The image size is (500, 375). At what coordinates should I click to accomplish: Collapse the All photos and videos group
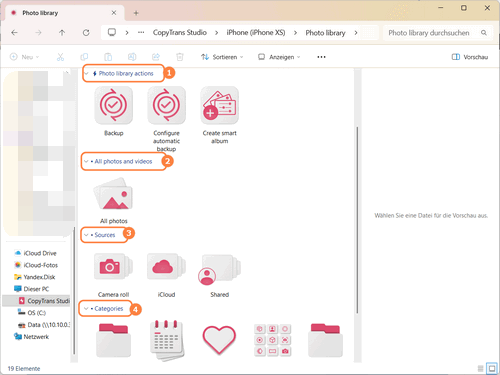[x=86, y=161]
